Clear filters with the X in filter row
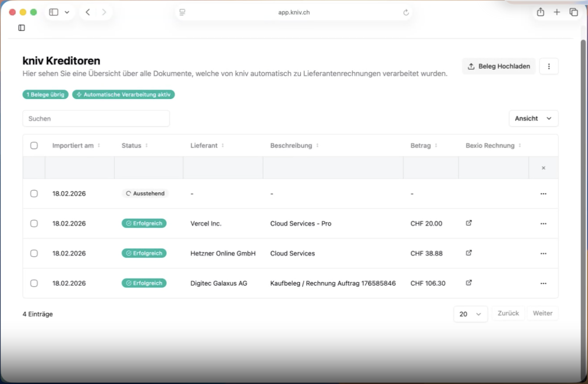Screen dimensions: 588x384 [x=543, y=168]
